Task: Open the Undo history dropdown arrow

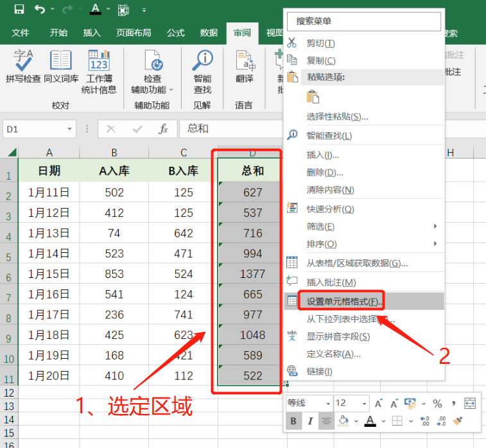Action: point(53,9)
